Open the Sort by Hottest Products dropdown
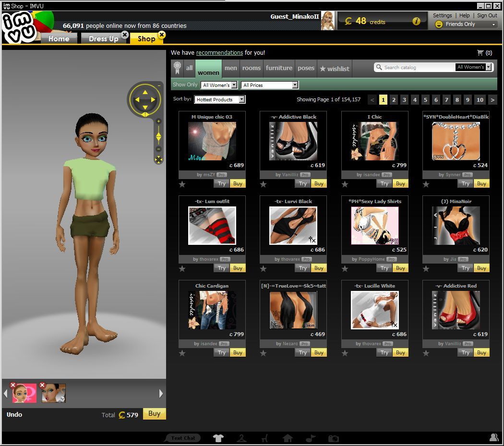The height and width of the screenshot is (446, 504). (x=219, y=99)
